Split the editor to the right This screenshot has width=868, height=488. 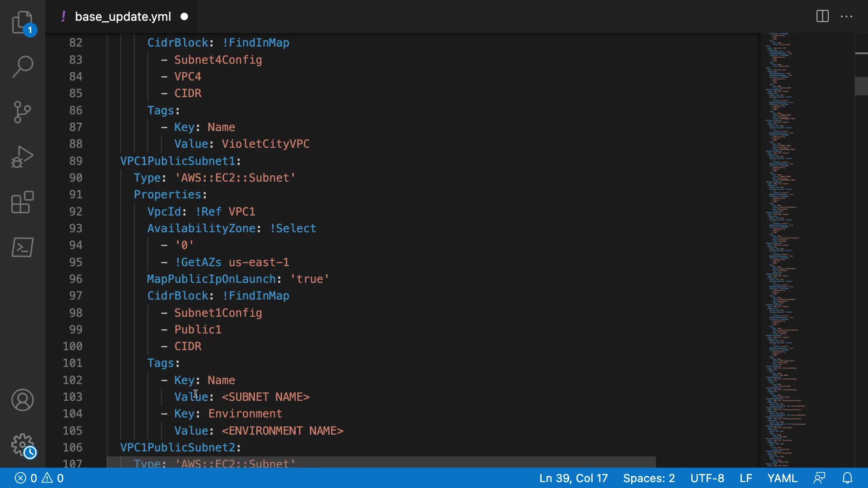822,17
